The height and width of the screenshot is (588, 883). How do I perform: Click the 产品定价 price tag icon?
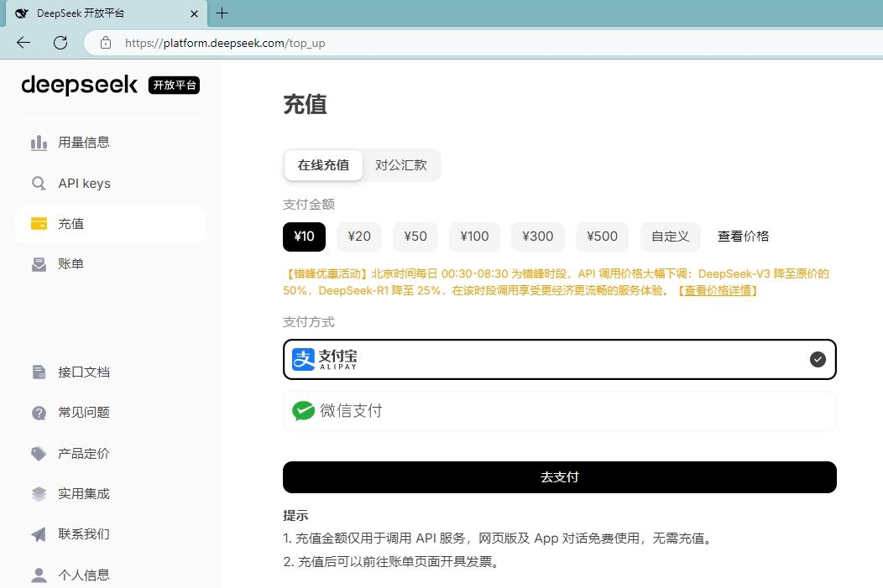tap(39, 454)
